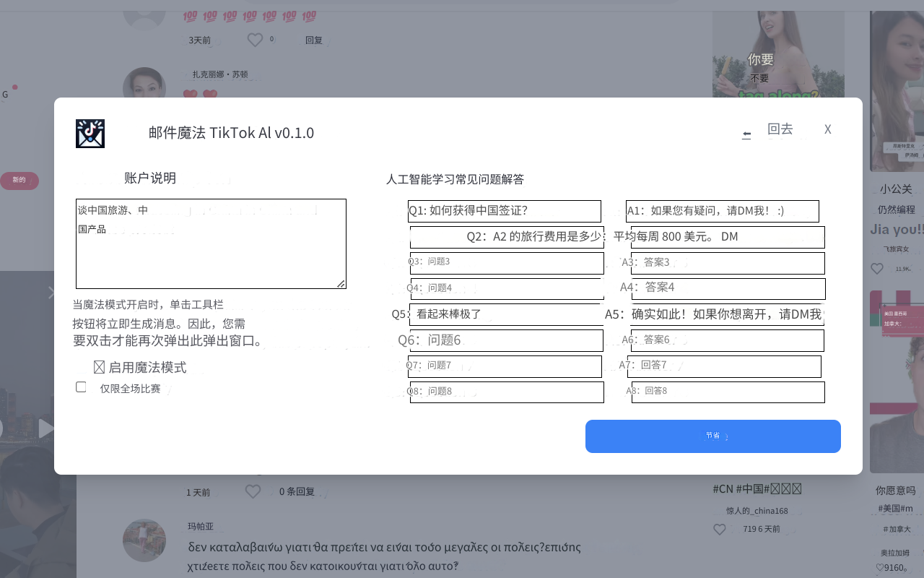Screen dimensions: 924x578
Task: Click the A5 answer field 确实如此
Action: tap(727, 314)
